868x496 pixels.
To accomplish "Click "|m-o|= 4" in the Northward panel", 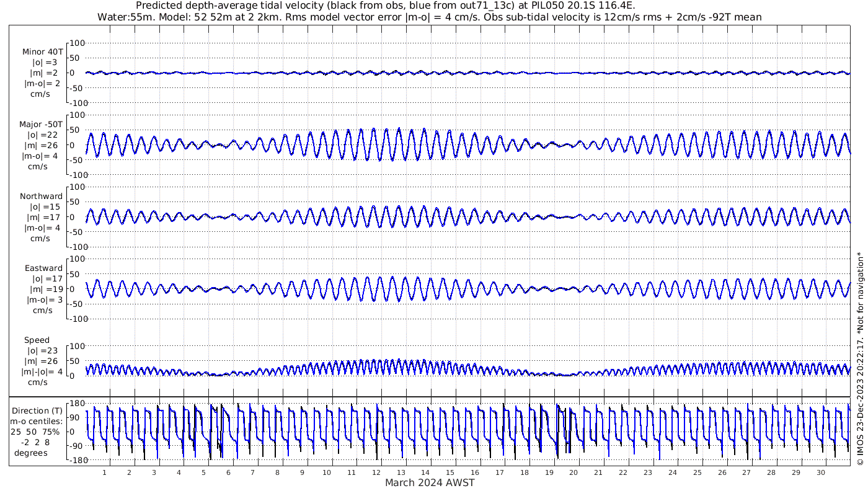I will pos(42,228).
